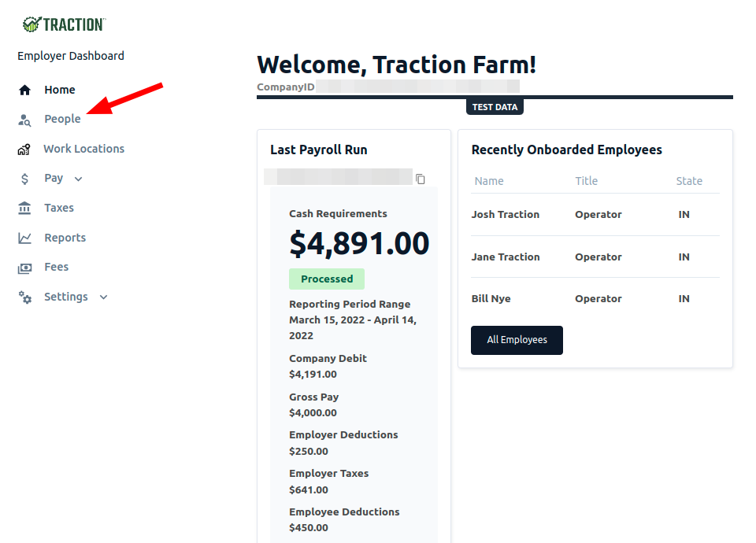The width and height of the screenshot is (756, 543).
Task: Select the Bill Nye employee row
Action: click(x=595, y=299)
